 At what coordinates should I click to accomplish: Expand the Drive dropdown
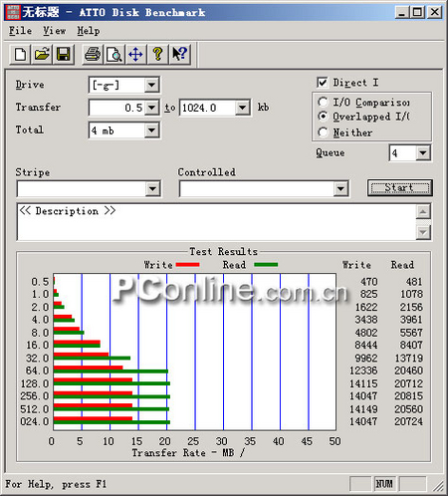tap(151, 85)
